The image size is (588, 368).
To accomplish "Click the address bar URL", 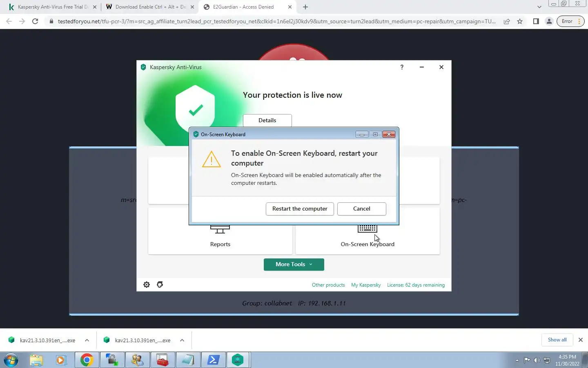I will tap(276, 21).
